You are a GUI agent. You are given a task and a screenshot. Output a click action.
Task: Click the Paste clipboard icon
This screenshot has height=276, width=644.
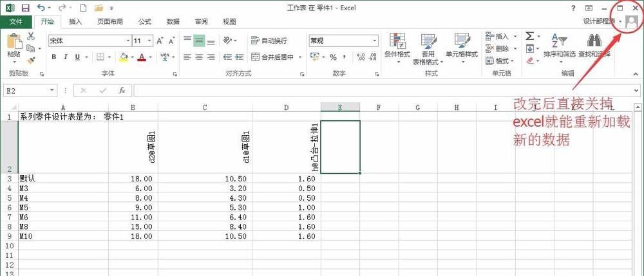tap(14, 41)
